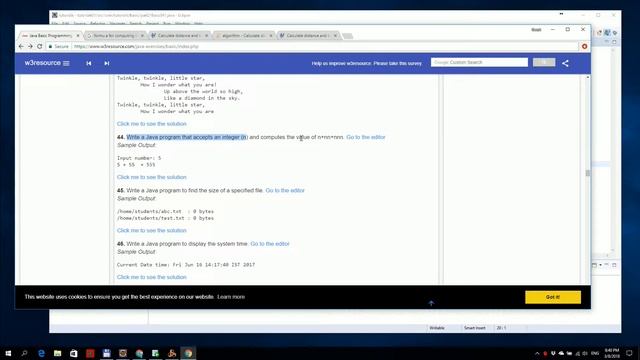This screenshot has height=360, width=640.
Task: Click the search button next to Google Custom Search
Action: [544, 62]
